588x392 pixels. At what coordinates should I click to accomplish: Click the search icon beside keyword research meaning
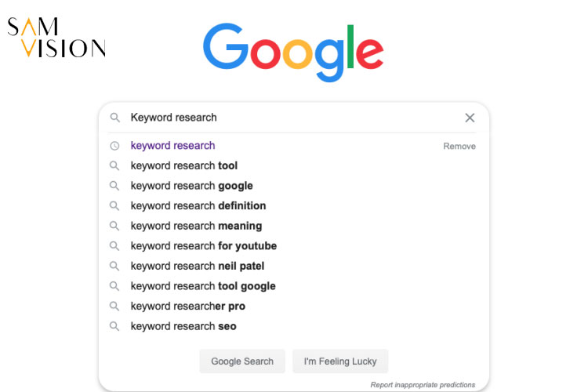point(114,226)
